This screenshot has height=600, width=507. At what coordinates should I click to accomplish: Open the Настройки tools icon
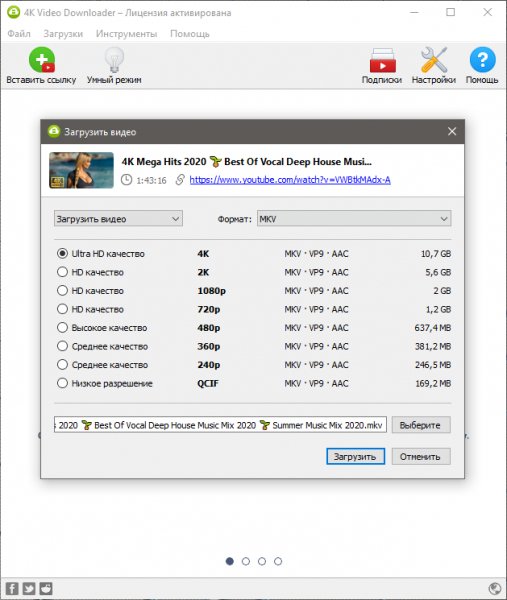[x=434, y=60]
